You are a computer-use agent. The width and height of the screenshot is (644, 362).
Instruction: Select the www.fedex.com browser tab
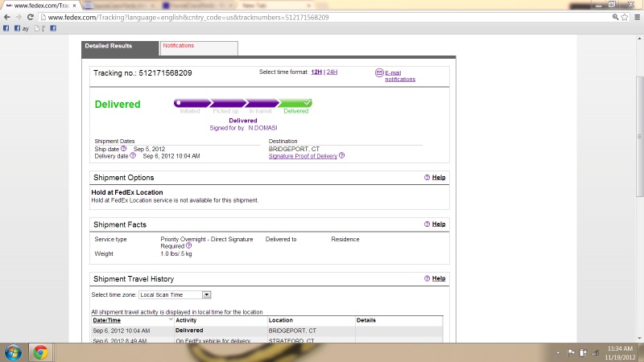click(40, 6)
